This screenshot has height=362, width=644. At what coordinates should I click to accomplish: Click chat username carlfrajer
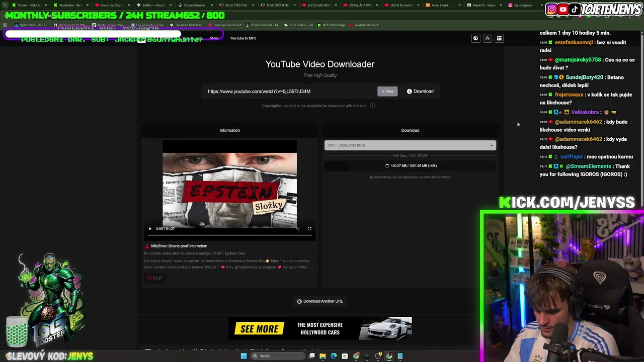[572, 157]
